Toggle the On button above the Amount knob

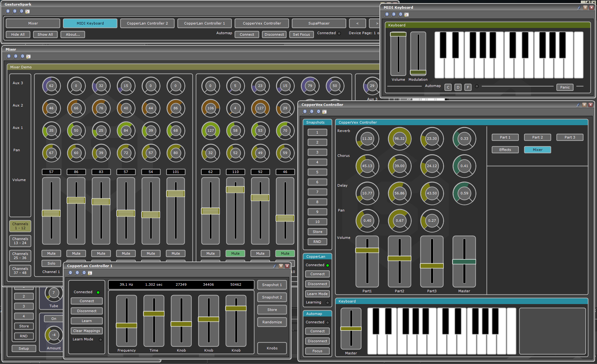(x=54, y=319)
